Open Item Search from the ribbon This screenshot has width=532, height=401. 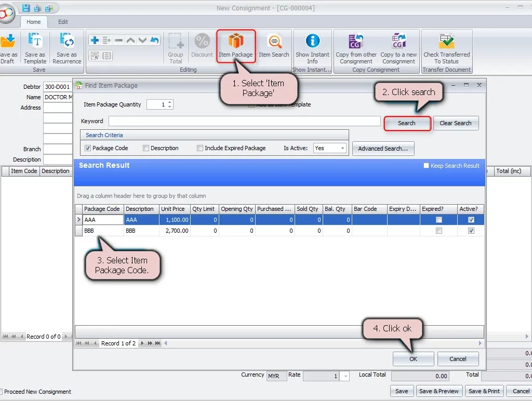point(274,46)
